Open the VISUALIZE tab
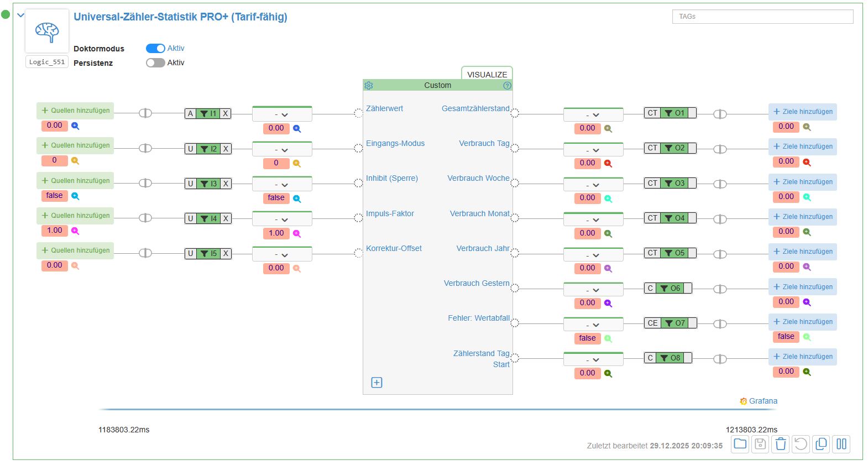Screen dimensions: 868x465 click(x=487, y=74)
